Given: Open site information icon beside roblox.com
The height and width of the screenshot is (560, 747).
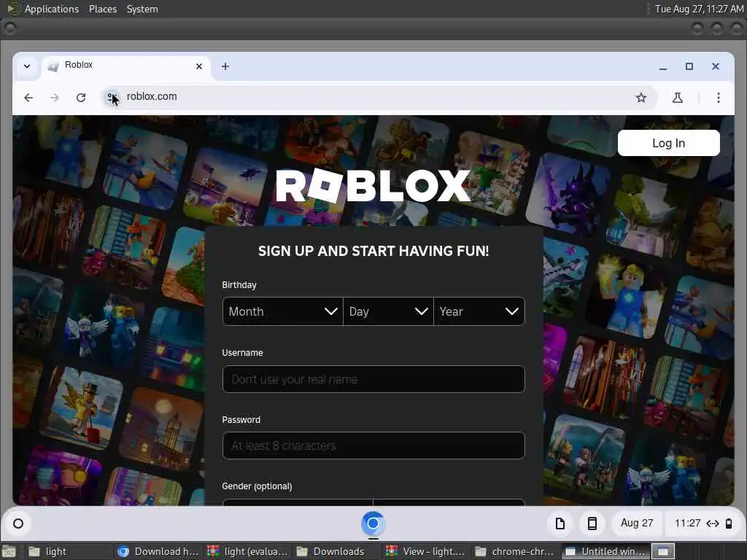Looking at the screenshot, I should coord(112,98).
